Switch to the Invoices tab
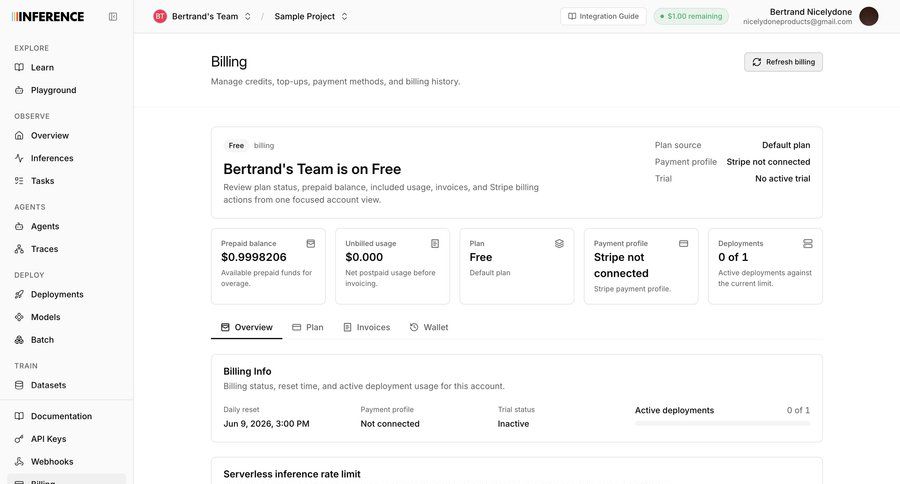900x484 pixels. (x=367, y=327)
